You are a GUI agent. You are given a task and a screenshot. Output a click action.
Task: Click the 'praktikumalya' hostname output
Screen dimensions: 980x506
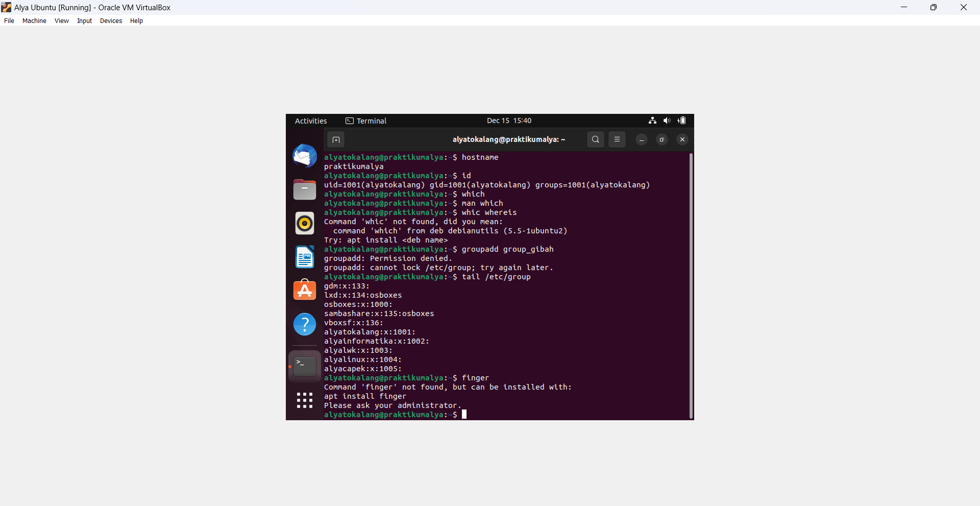tap(354, 166)
